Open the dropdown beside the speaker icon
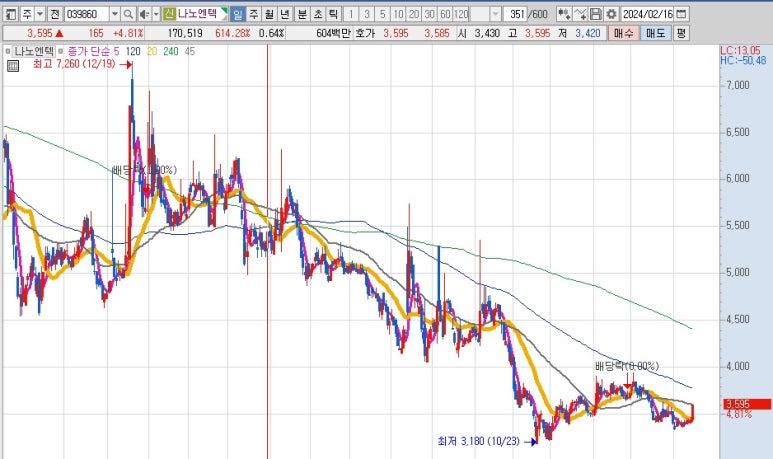This screenshot has width=773, height=459. click(156, 14)
